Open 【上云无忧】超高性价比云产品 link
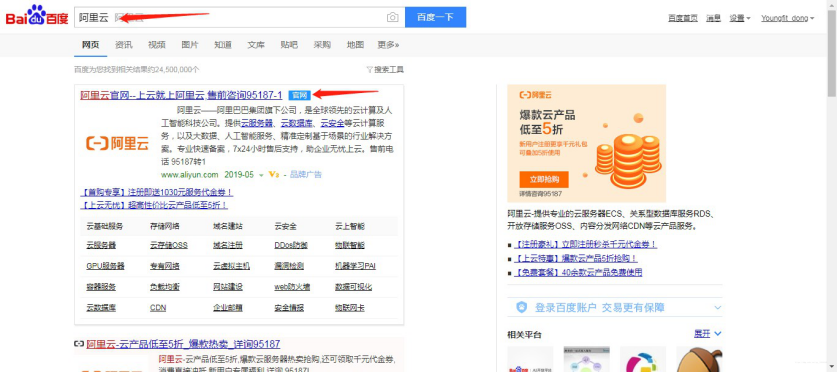Image resolution: width=837 pixels, height=373 pixels. coord(154,205)
